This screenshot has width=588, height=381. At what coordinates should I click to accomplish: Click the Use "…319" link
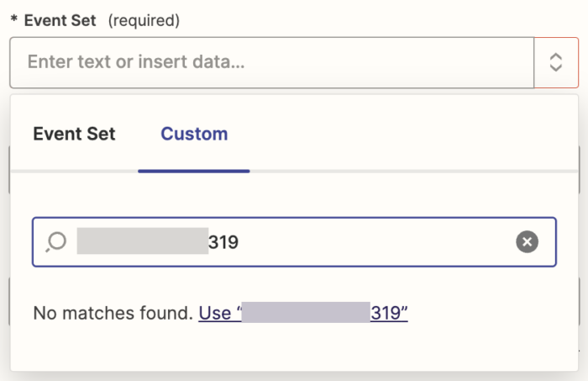pyautogui.click(x=303, y=314)
